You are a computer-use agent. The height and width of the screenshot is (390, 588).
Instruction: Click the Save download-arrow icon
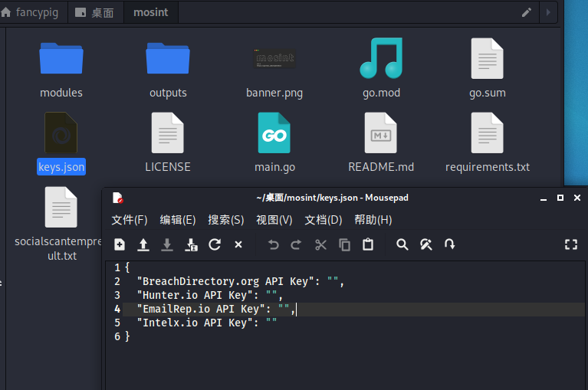point(167,244)
